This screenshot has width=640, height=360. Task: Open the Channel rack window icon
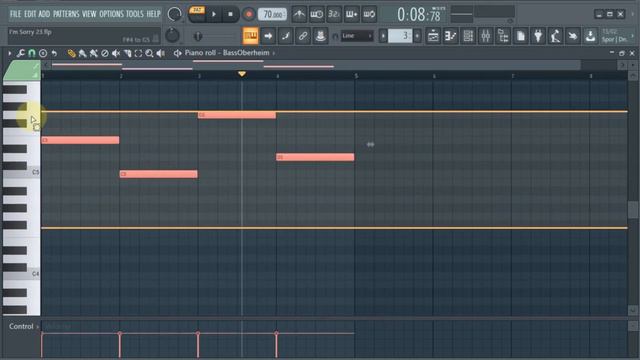468,36
